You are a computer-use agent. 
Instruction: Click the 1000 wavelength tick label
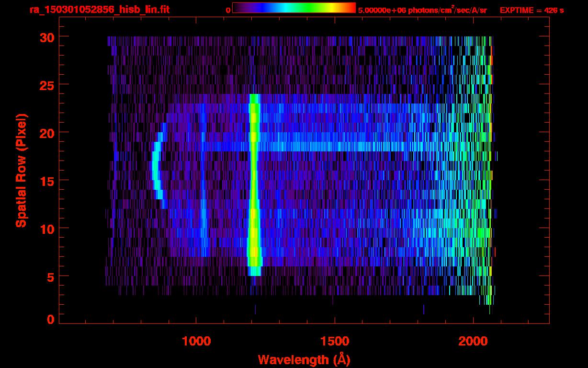196,341
